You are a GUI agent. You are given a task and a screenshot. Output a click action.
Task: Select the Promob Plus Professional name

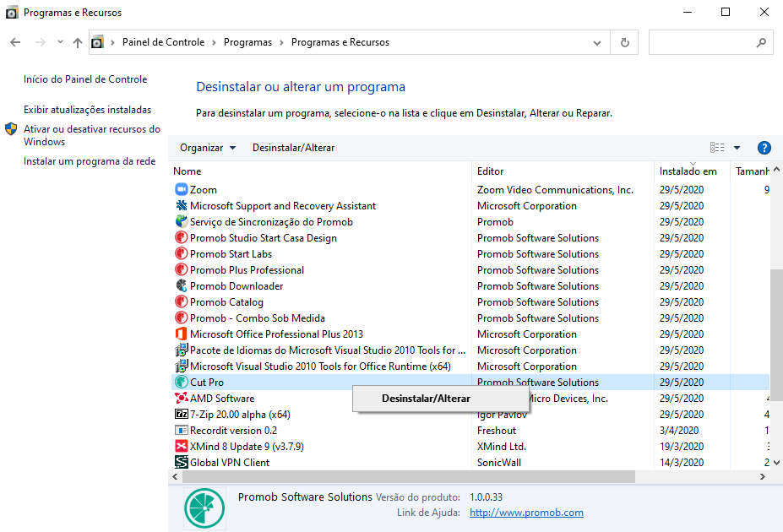click(247, 270)
